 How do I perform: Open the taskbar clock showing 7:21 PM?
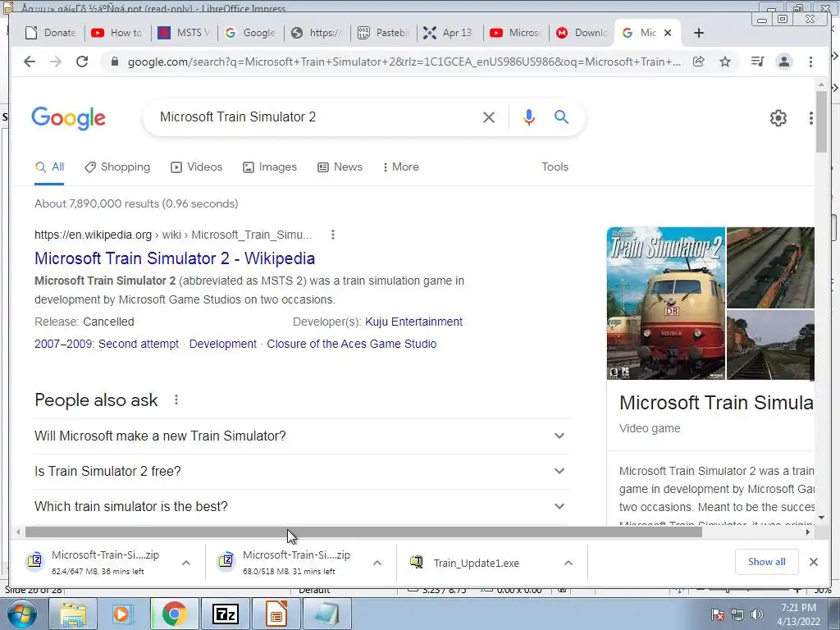798,614
